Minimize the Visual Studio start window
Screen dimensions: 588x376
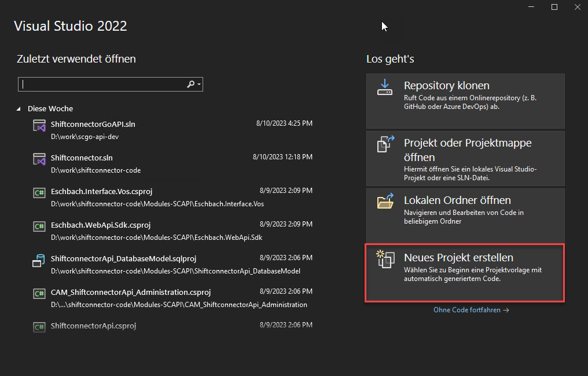pos(531,7)
